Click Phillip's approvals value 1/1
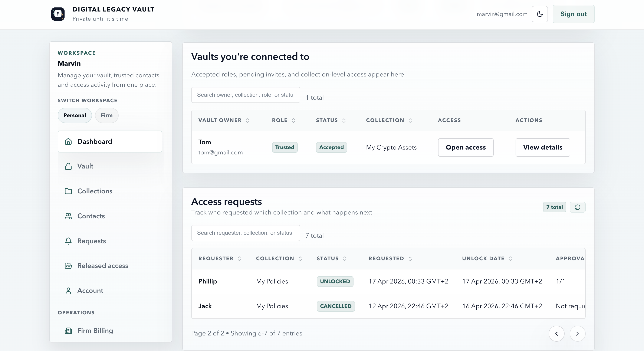The image size is (644, 351). pyautogui.click(x=560, y=281)
